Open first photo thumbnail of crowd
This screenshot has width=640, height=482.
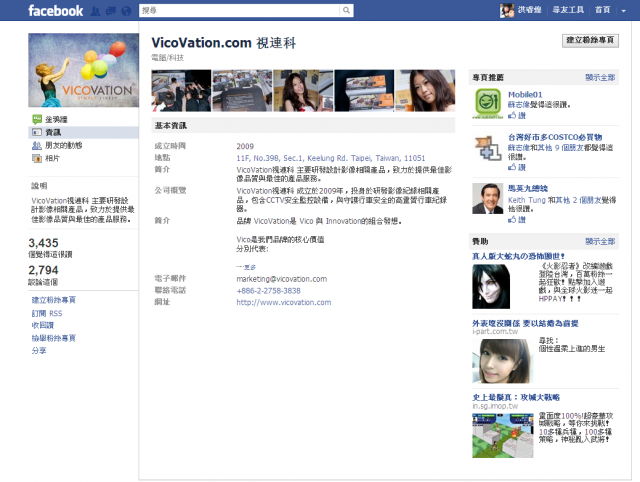coord(181,91)
